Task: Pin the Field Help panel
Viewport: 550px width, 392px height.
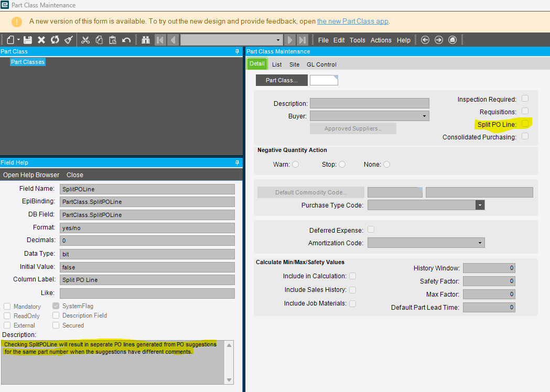Action: [237, 162]
